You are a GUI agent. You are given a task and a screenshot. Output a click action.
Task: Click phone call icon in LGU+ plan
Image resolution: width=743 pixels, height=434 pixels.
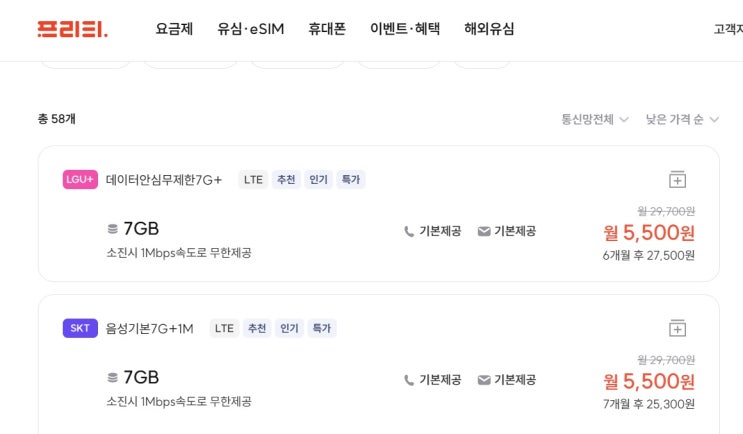(x=409, y=231)
